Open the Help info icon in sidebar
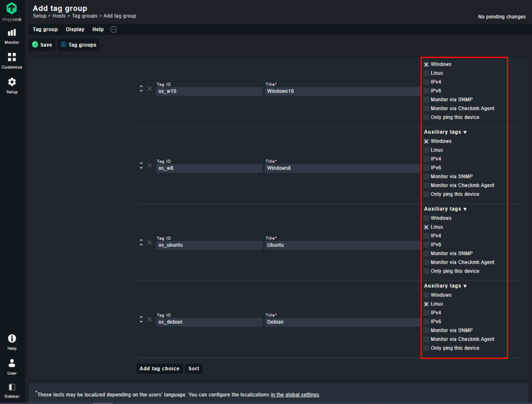This screenshot has height=404, width=532. click(12, 342)
